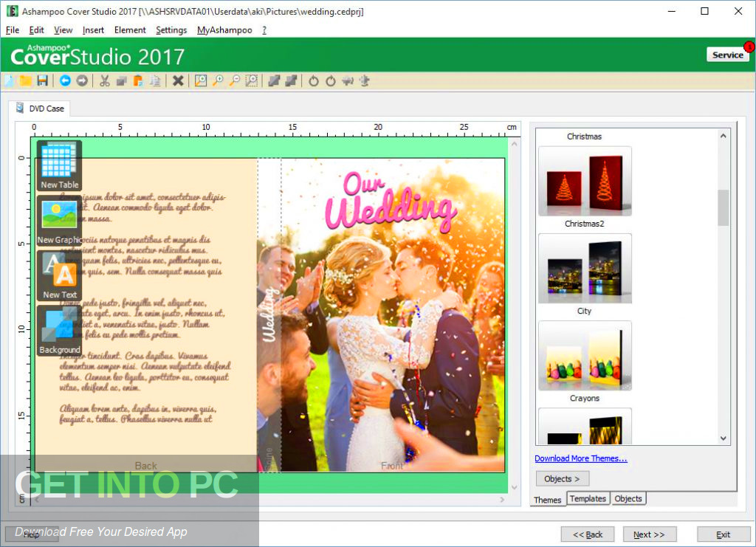This screenshot has width=756, height=547.
Task: Select the Crayons theme thumbnail
Action: [x=585, y=356]
